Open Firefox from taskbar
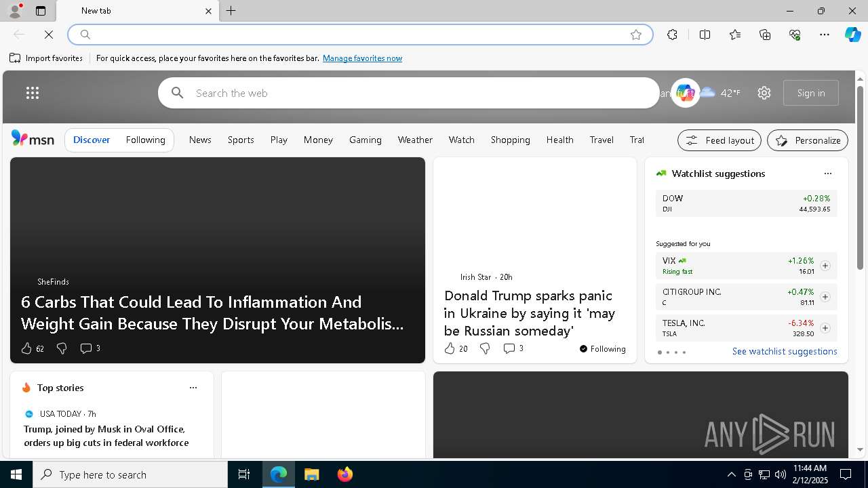 (x=345, y=474)
